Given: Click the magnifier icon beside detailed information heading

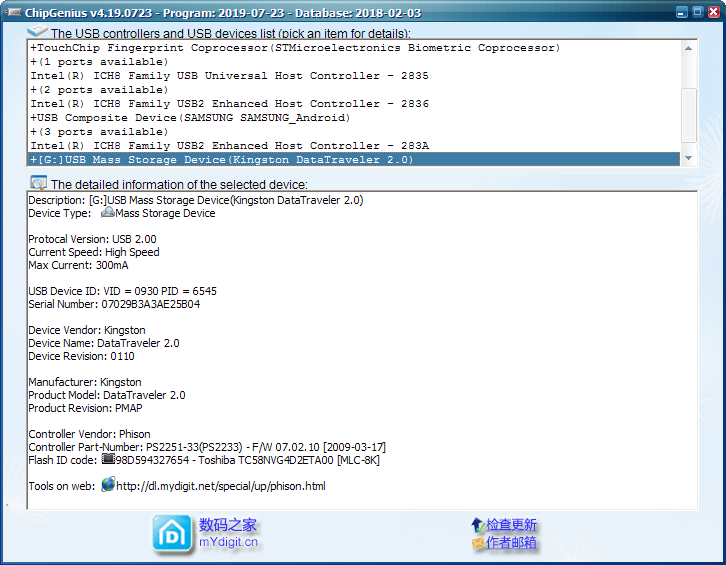Looking at the screenshot, I should pyautogui.click(x=38, y=182).
